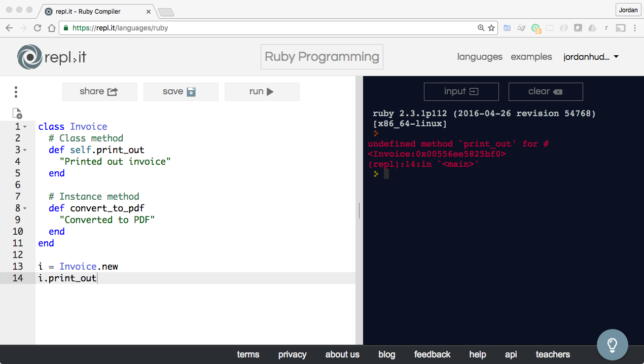The width and height of the screenshot is (644, 364).
Task: Click the 'i.print_out' code on line 14
Action: [x=67, y=278]
